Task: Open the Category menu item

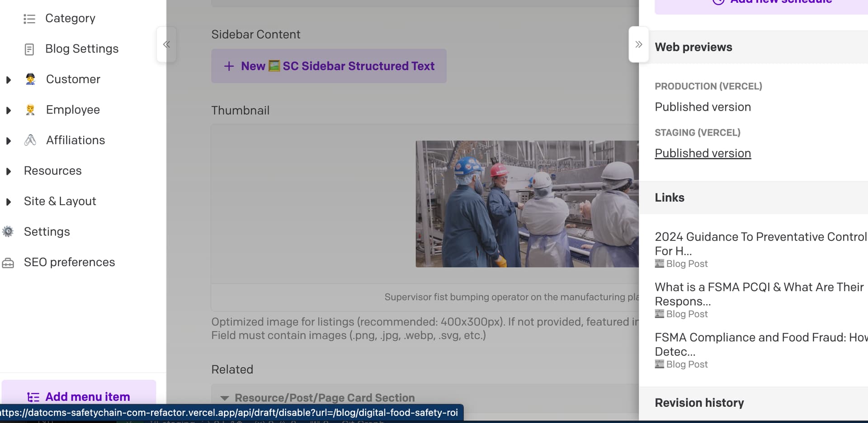Action: click(x=70, y=19)
